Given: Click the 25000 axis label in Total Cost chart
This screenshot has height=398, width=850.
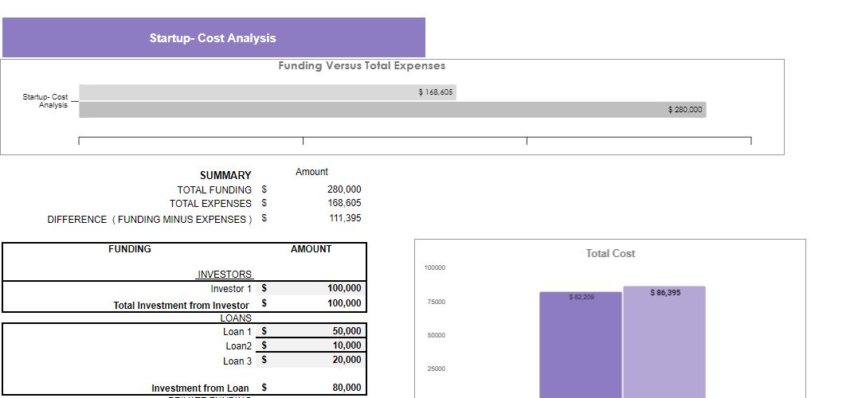Looking at the screenshot, I should pyautogui.click(x=436, y=369).
